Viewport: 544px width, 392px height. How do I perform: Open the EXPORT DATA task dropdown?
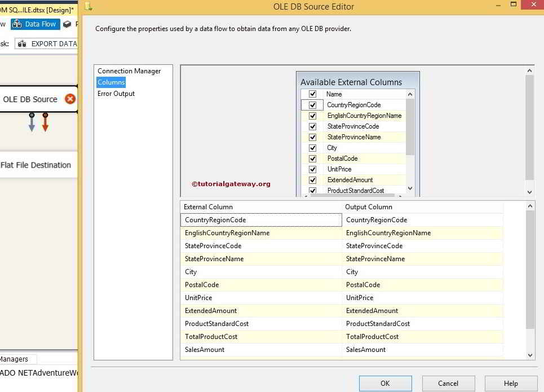click(x=46, y=44)
